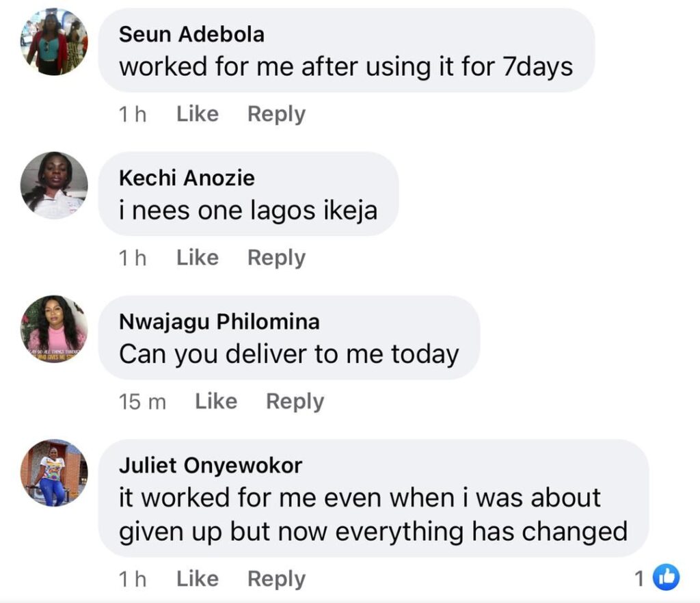Reply to Kechi Anozie's comment
The image size is (700, 603).
coord(276,258)
